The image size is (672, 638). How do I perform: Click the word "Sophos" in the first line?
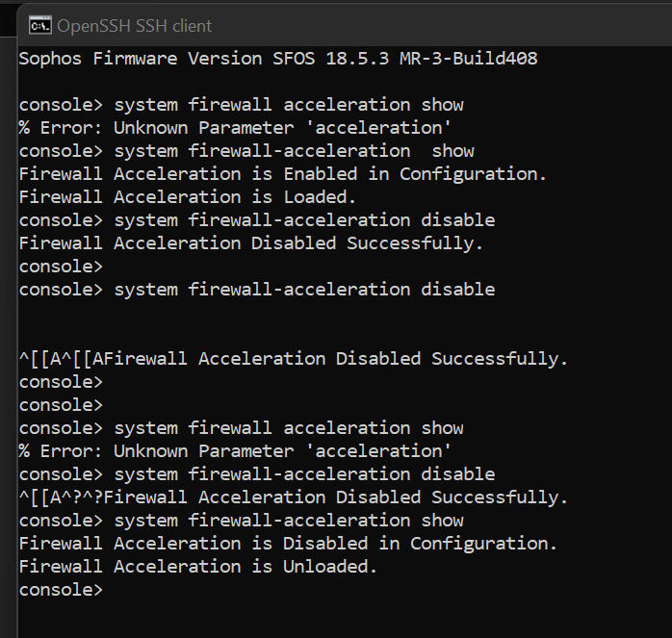(50, 58)
